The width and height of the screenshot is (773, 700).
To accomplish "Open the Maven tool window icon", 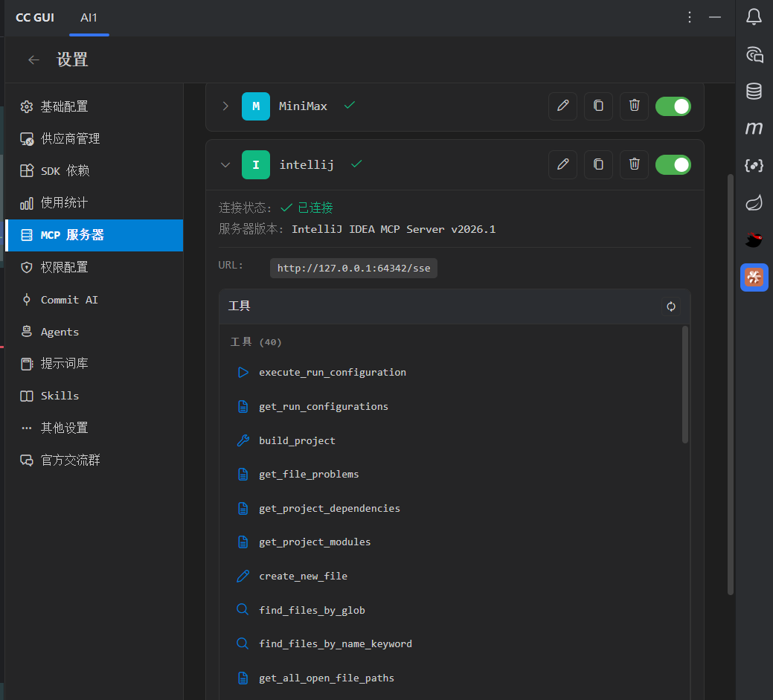I will [x=754, y=129].
